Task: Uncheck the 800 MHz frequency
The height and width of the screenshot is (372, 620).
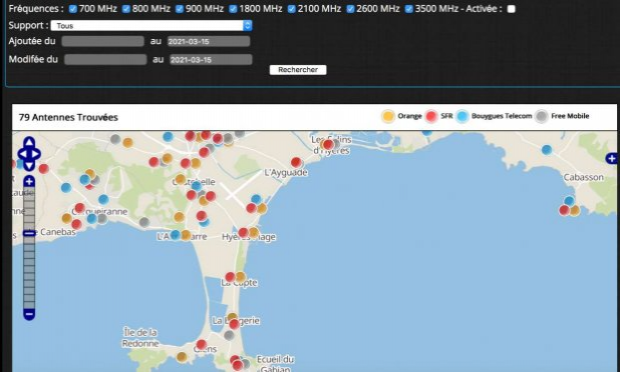Action: click(126, 9)
